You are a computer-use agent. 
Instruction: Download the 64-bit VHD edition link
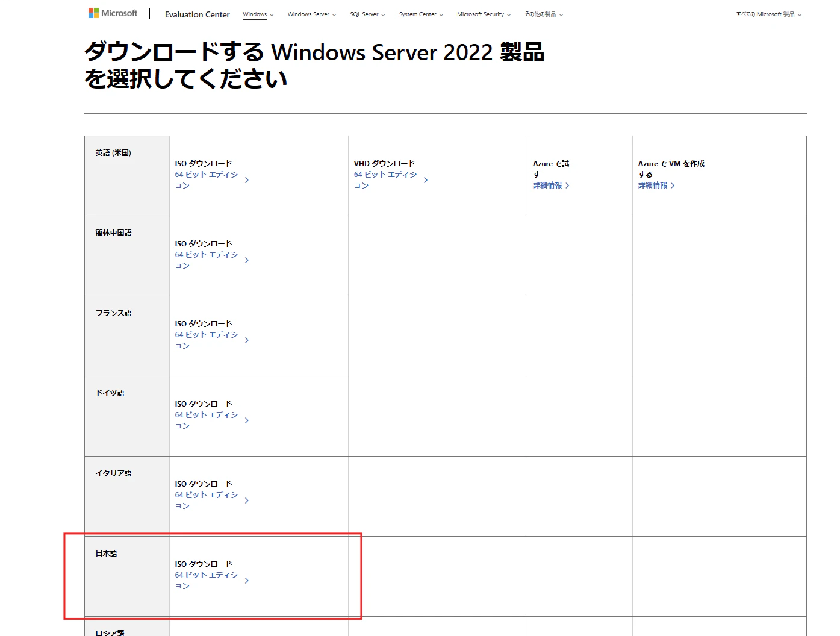point(385,180)
